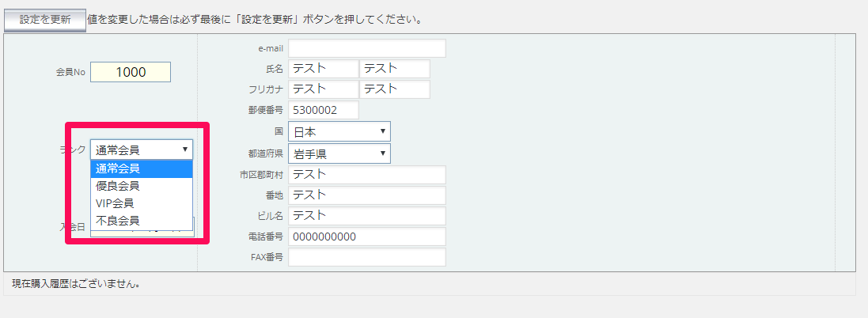Select the second フリガナ field

click(x=395, y=89)
